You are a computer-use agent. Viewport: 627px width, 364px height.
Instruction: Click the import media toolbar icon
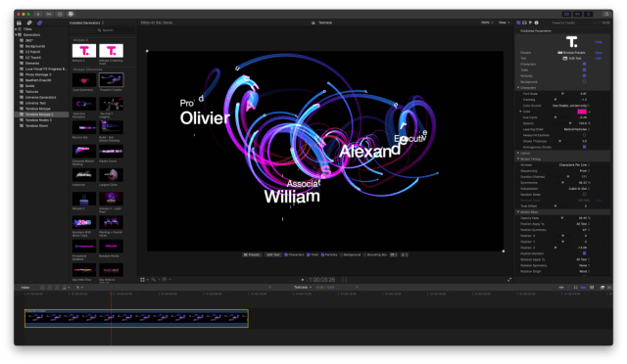[38, 14]
